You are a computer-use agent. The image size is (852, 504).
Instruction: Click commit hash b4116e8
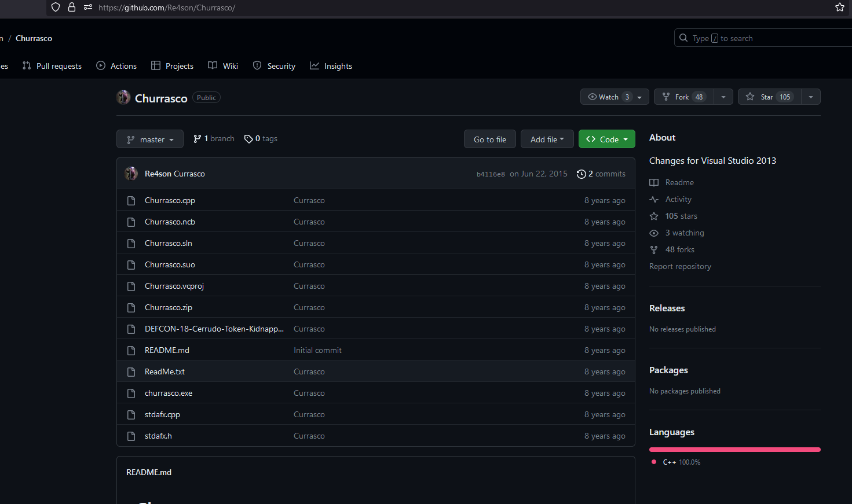tap(491, 174)
